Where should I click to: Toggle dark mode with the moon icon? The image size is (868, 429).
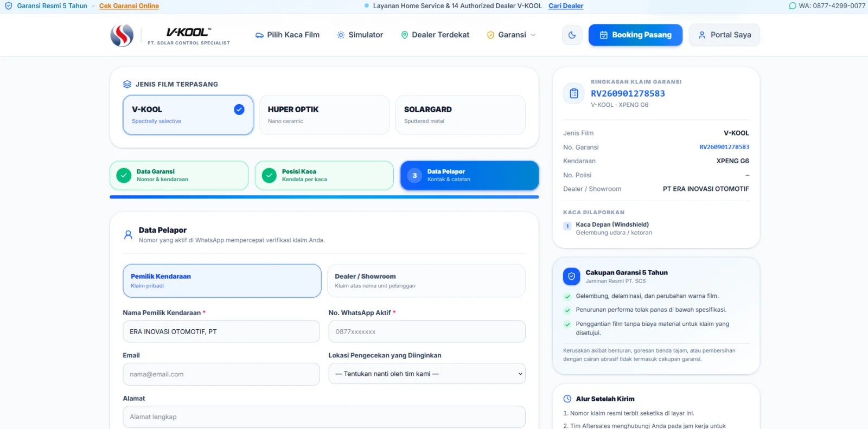[x=572, y=35]
